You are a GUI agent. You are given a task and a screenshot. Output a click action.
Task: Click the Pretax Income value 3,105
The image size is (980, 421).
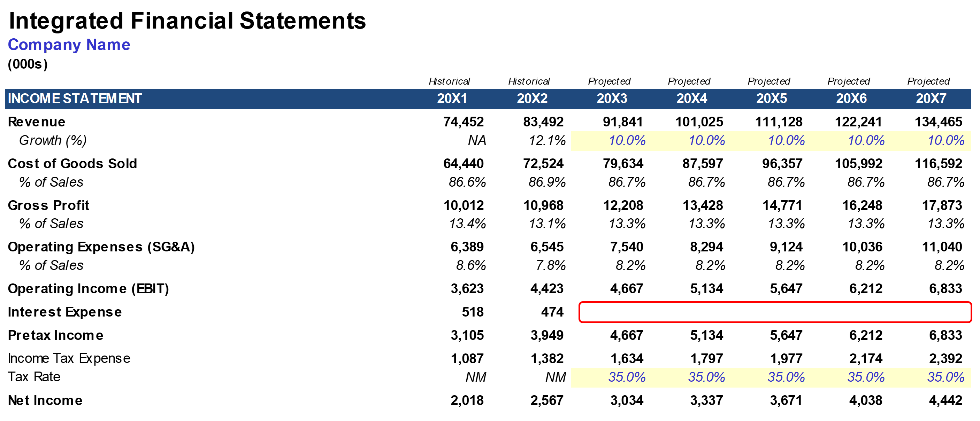tap(467, 335)
